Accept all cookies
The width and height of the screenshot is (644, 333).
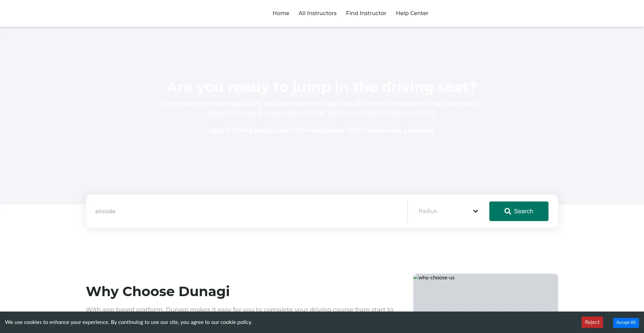(x=626, y=323)
